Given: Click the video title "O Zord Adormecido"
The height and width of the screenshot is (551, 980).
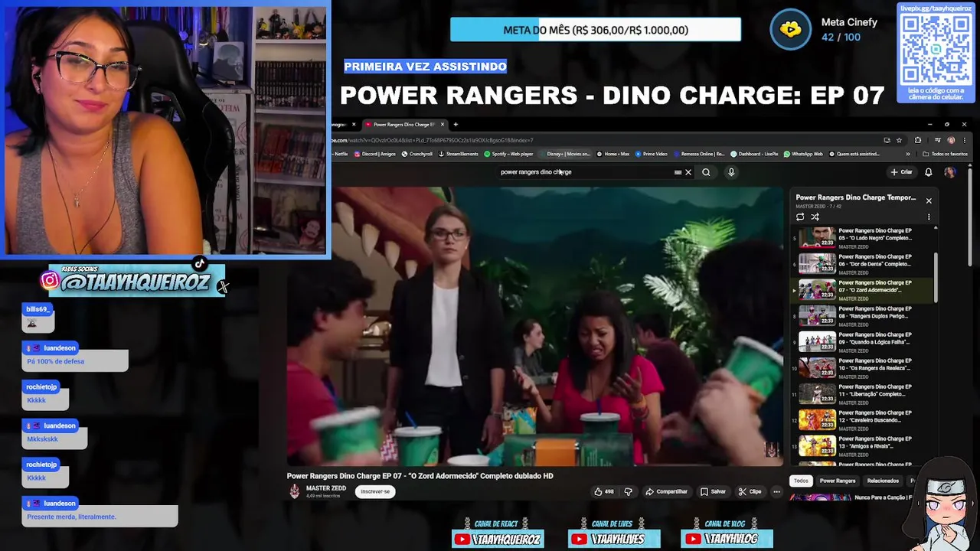Looking at the screenshot, I should coord(420,476).
